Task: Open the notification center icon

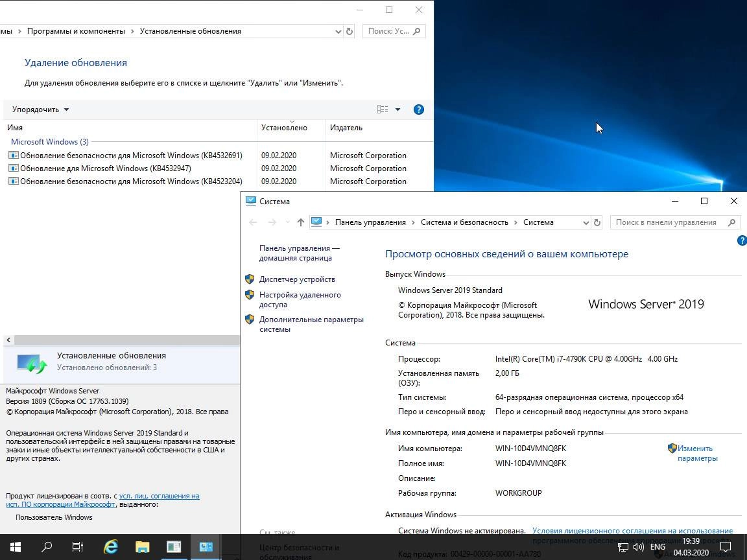Action: click(x=726, y=546)
